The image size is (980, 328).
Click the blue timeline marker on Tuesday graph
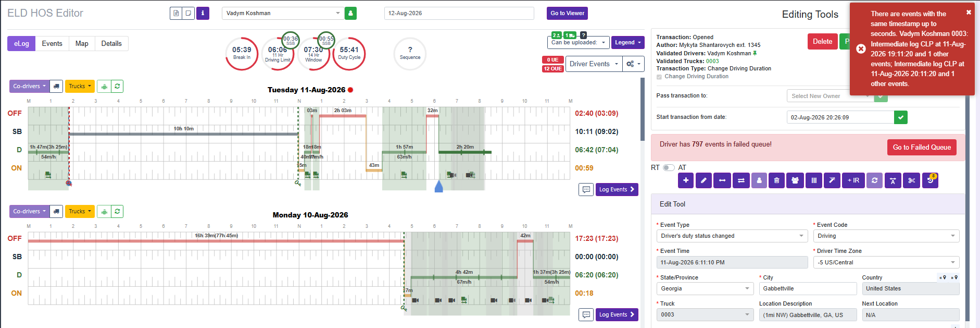pyautogui.click(x=438, y=186)
